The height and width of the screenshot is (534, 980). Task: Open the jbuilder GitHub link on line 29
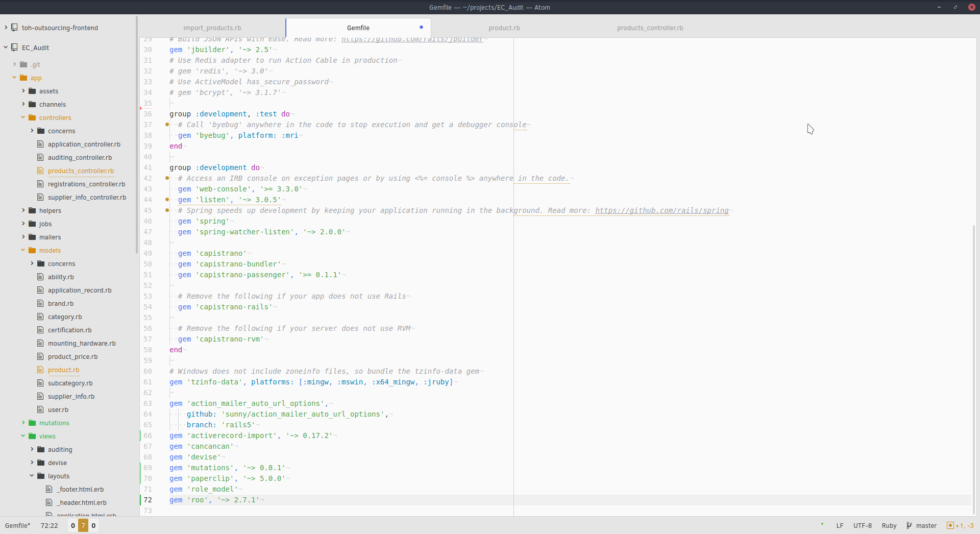412,39
